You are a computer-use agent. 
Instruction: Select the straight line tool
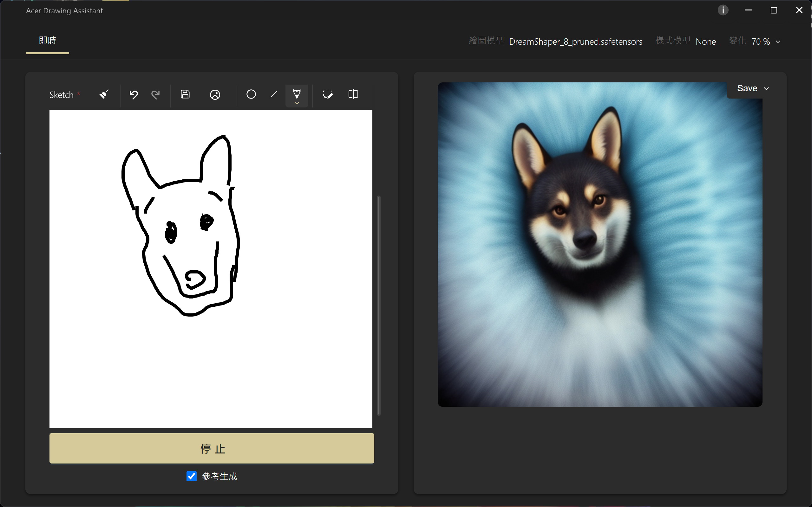click(x=274, y=94)
